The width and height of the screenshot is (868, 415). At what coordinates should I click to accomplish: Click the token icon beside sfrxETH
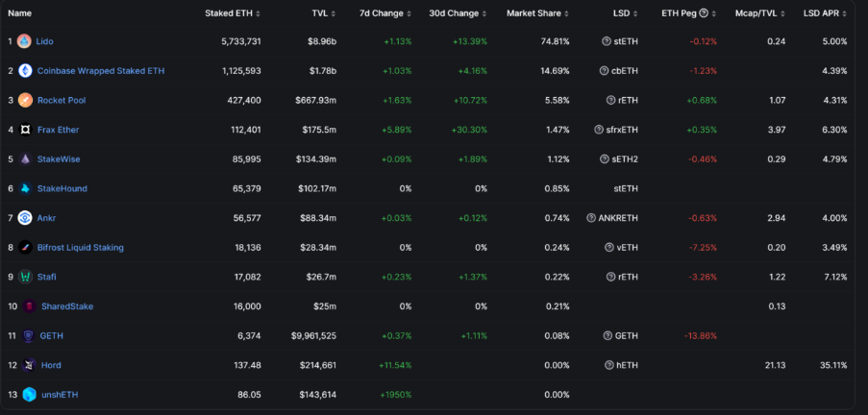(599, 130)
